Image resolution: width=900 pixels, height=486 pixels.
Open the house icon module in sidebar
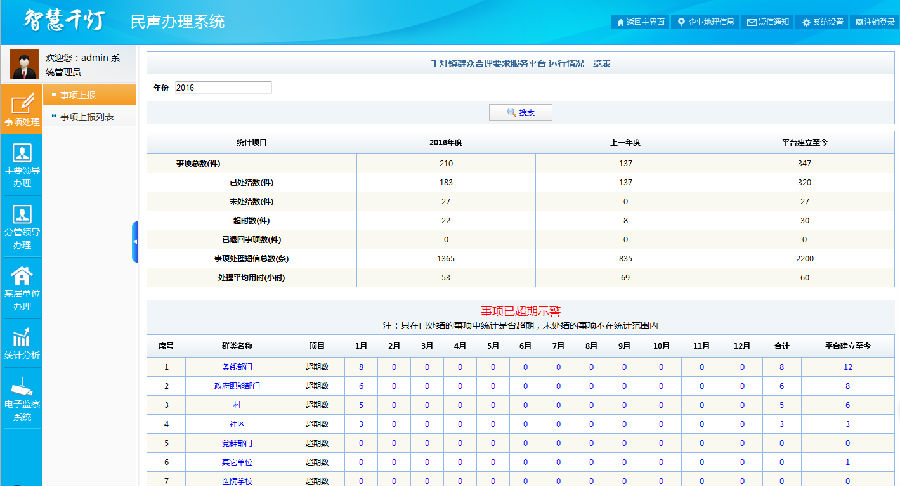click(22, 276)
